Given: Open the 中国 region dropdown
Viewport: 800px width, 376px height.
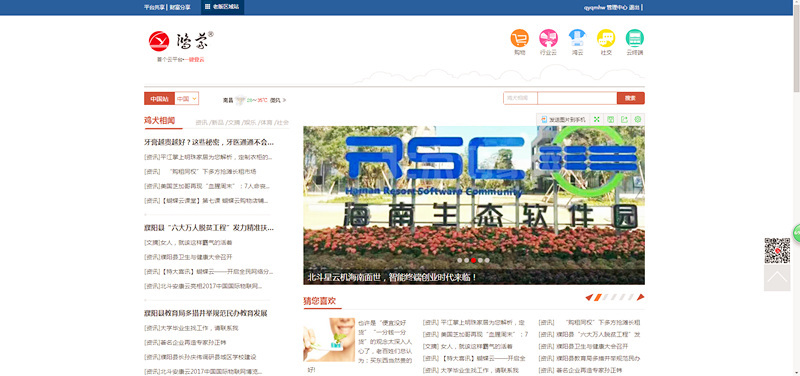Looking at the screenshot, I should point(187,98).
